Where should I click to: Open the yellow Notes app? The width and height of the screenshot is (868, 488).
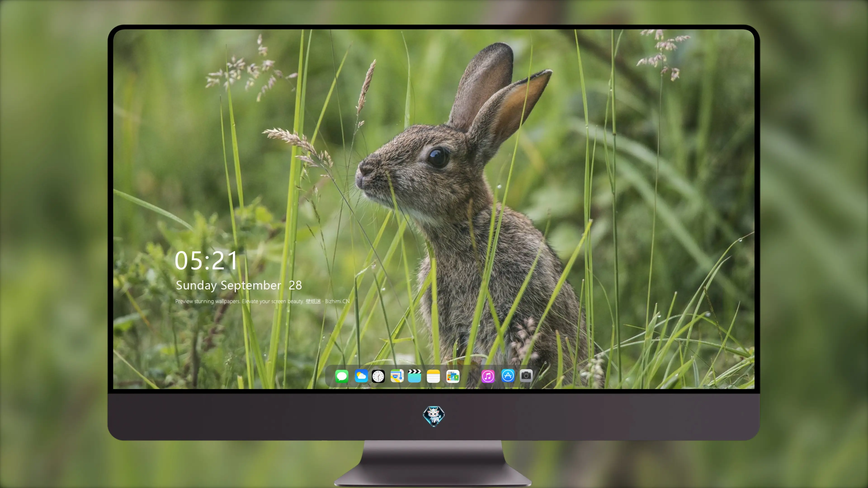coord(433,376)
